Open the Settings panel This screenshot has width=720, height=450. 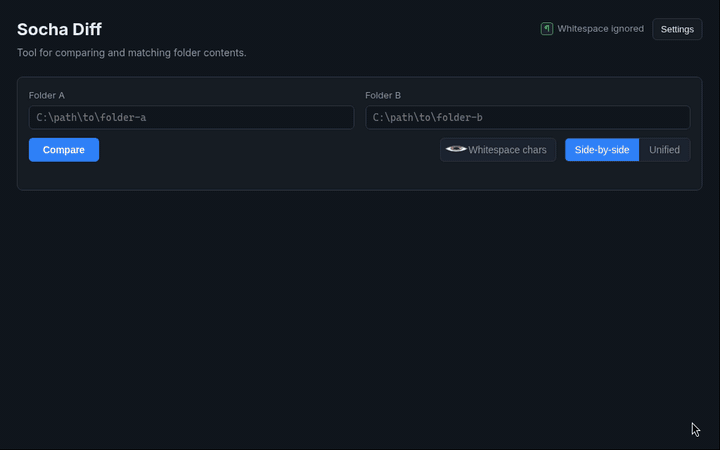click(x=677, y=29)
